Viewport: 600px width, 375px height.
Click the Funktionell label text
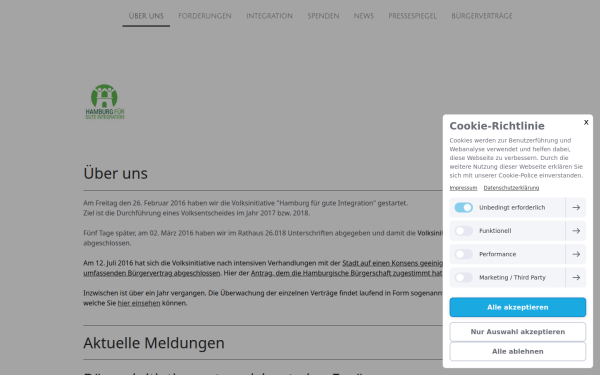tap(495, 231)
